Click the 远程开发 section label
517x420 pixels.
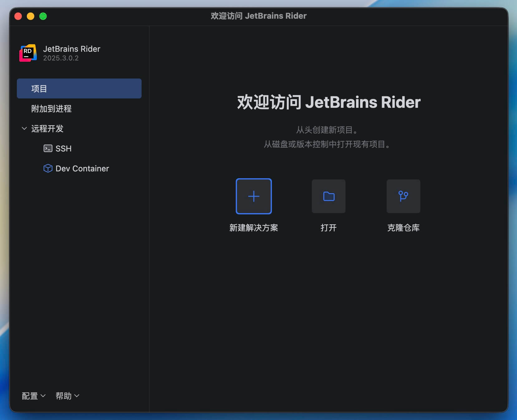point(47,129)
